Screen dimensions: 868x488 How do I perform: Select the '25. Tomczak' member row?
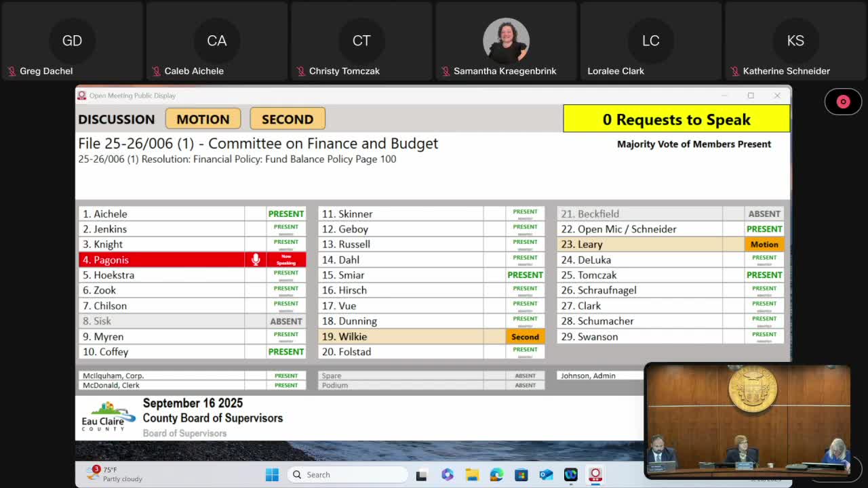(670, 275)
